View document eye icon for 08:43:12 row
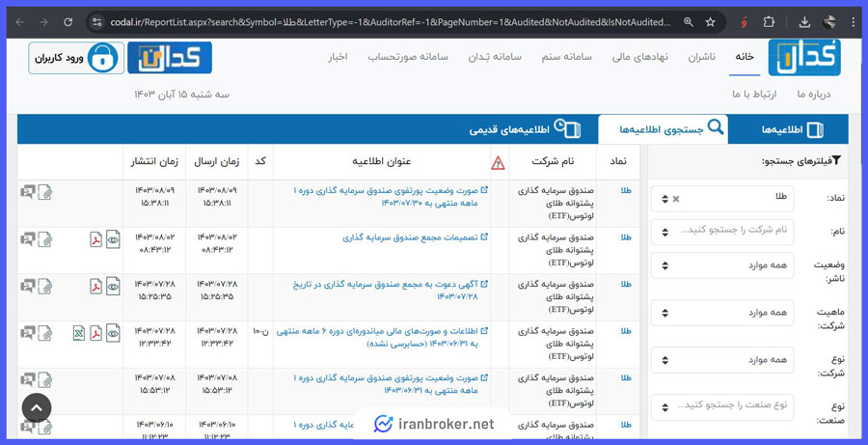Screen dimensions: 868x445 113,238
